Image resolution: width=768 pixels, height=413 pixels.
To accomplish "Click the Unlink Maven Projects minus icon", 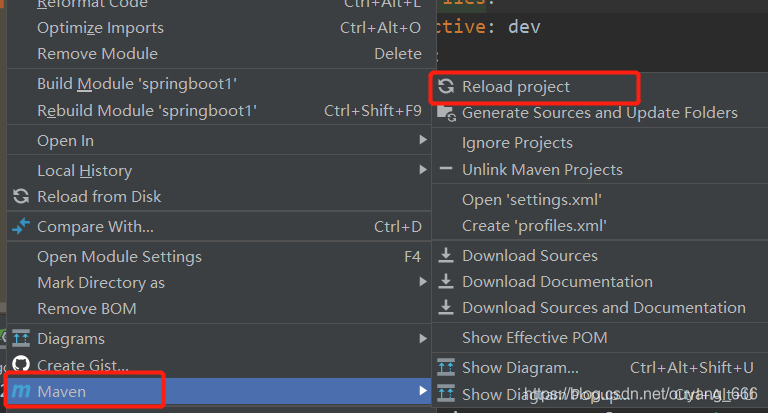I will (x=446, y=169).
